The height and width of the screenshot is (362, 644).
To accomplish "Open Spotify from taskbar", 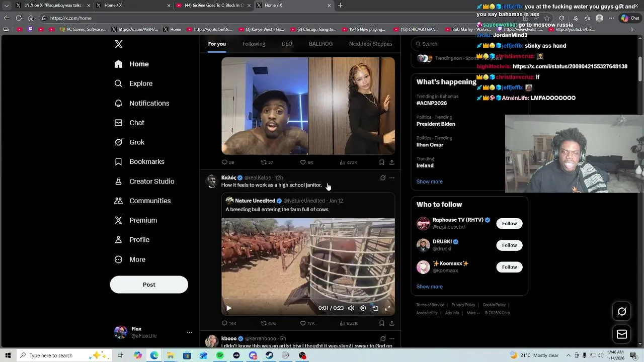I will pos(220,355).
